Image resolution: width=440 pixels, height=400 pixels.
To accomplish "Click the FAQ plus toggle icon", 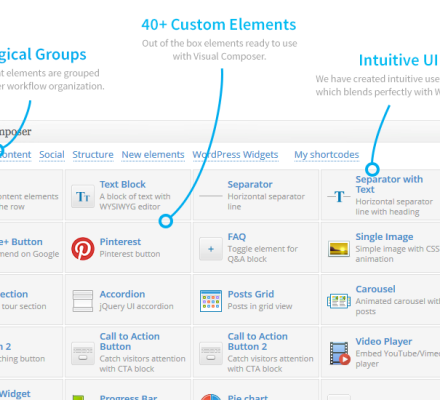I will (211, 249).
